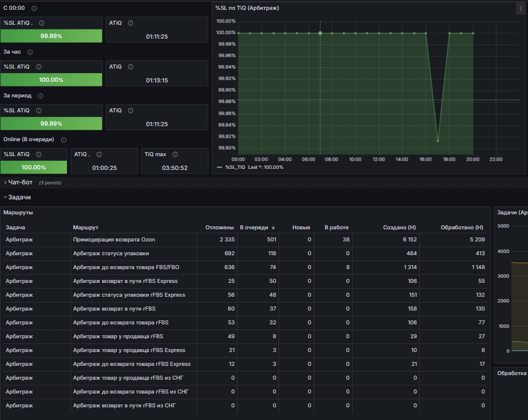528x420 pixels.
Task: Click info icon on Online ATiQ panel
Action: (99, 154)
